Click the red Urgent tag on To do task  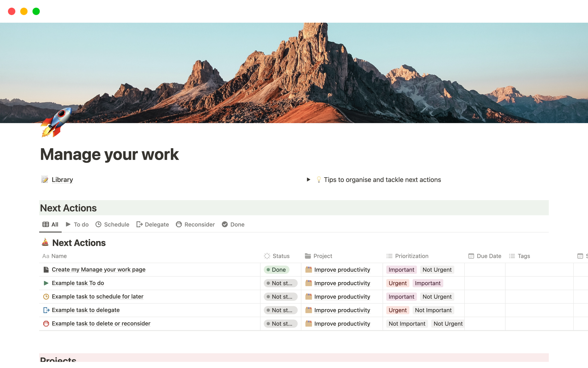[397, 283]
